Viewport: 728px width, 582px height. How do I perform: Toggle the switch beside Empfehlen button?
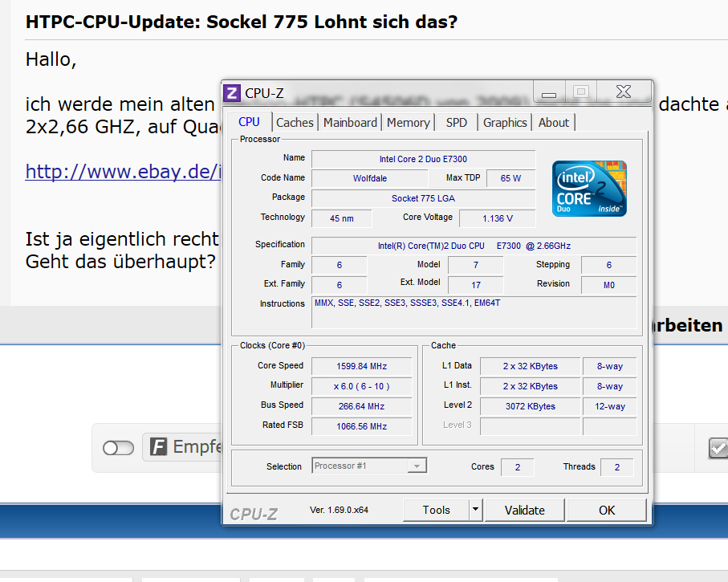[x=119, y=448]
